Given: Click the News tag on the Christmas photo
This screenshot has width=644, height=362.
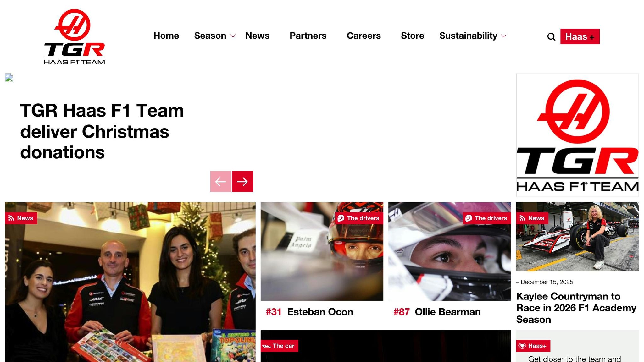Looking at the screenshot, I should 21,218.
